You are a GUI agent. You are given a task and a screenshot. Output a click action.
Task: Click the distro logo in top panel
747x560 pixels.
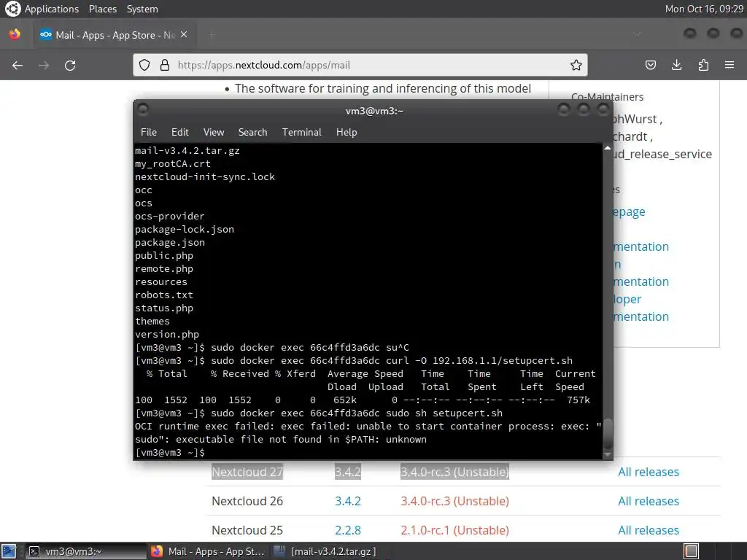(13, 9)
